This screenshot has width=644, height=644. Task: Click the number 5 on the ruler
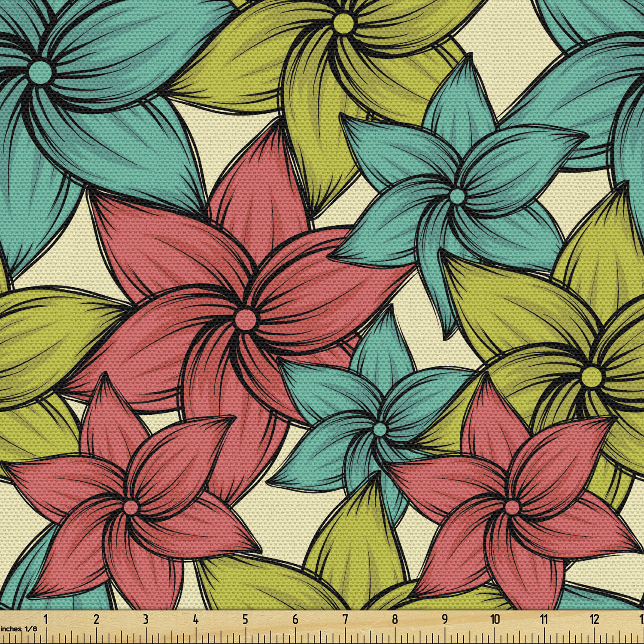click(245, 619)
